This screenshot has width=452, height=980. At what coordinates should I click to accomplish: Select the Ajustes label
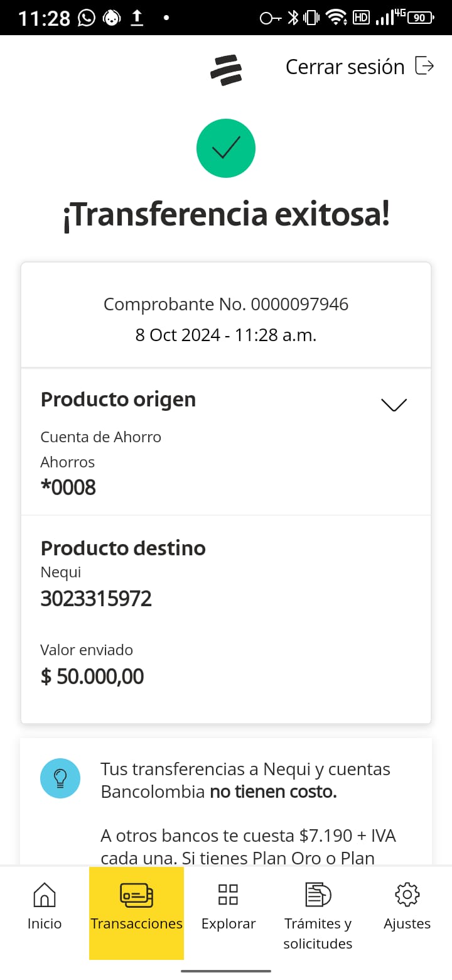click(x=407, y=923)
